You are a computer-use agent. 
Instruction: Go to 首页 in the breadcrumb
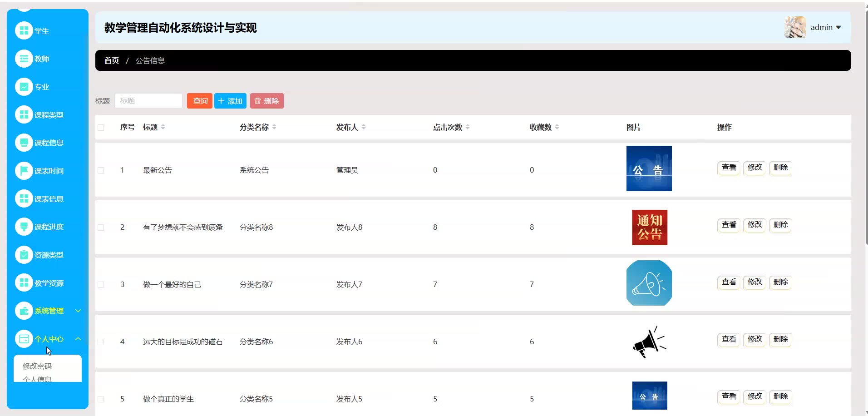pos(112,60)
